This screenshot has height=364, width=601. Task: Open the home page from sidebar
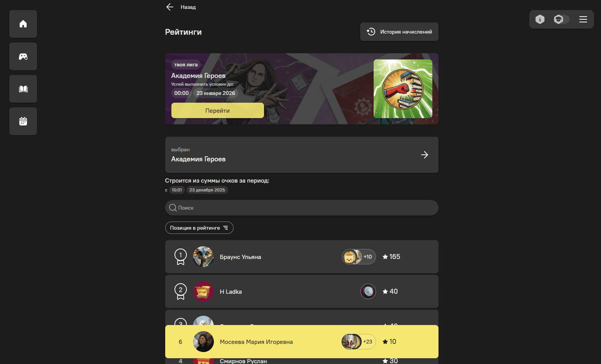coord(23,24)
